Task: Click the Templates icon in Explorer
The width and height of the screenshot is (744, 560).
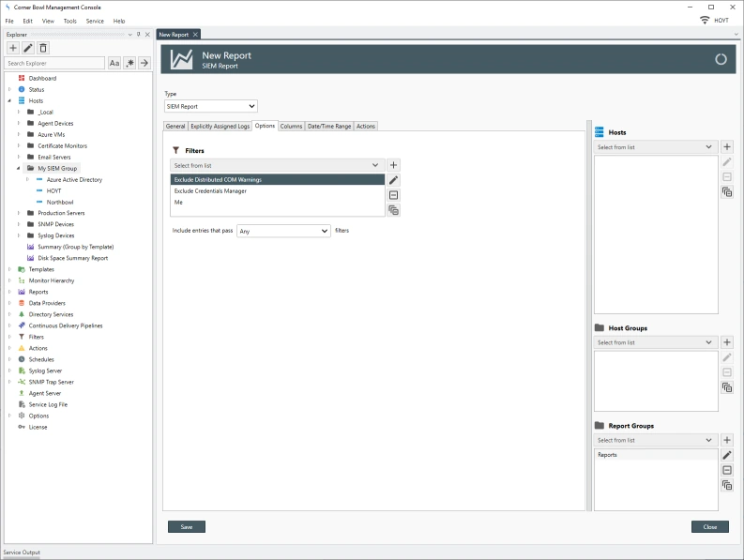Action: (x=22, y=269)
